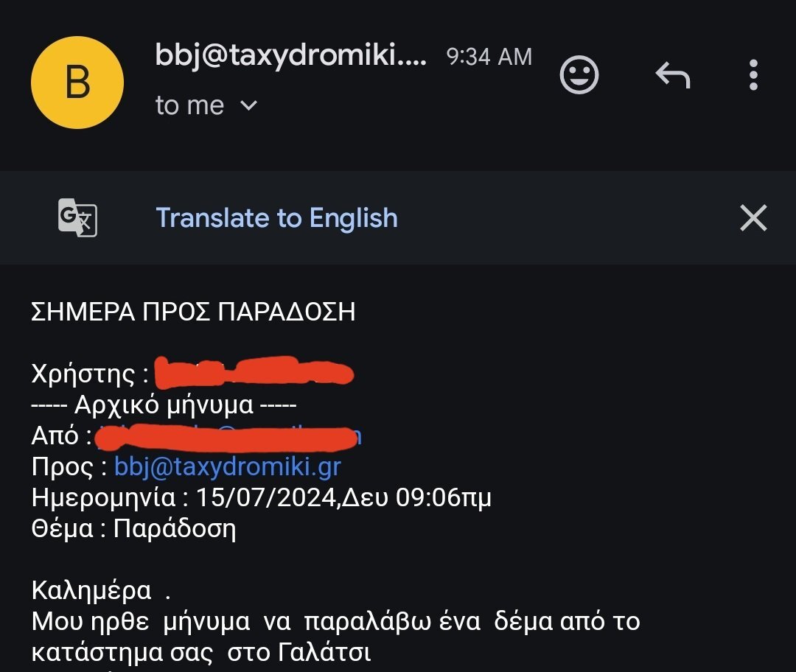Image resolution: width=796 pixels, height=672 pixels.
Task: Click Translate to English
Action: click(276, 218)
